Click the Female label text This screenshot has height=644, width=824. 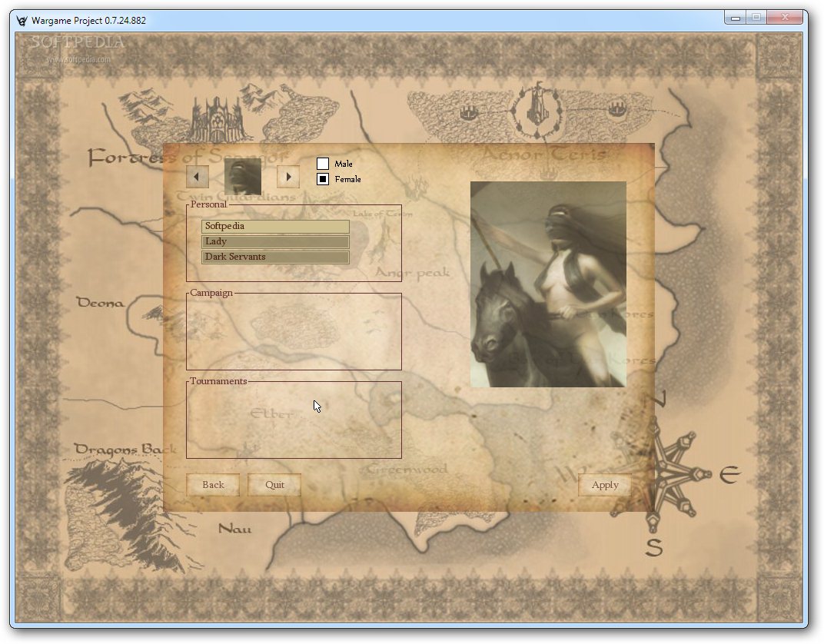click(x=348, y=179)
